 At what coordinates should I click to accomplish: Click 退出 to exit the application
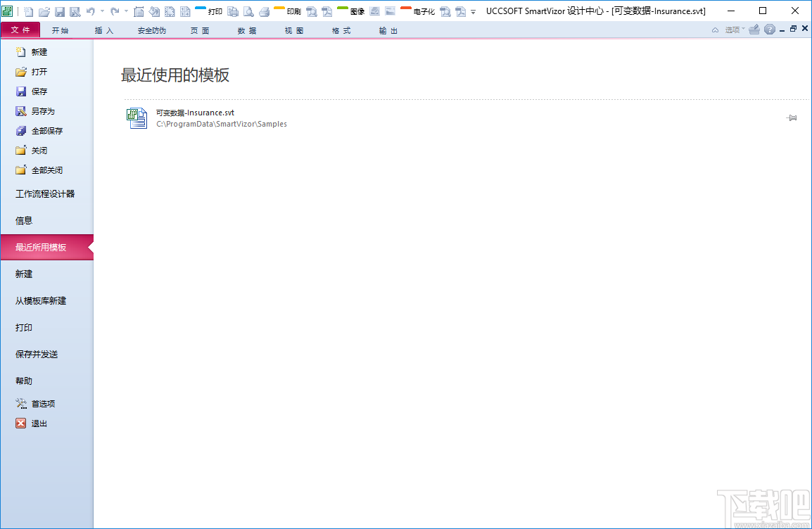[x=39, y=423]
